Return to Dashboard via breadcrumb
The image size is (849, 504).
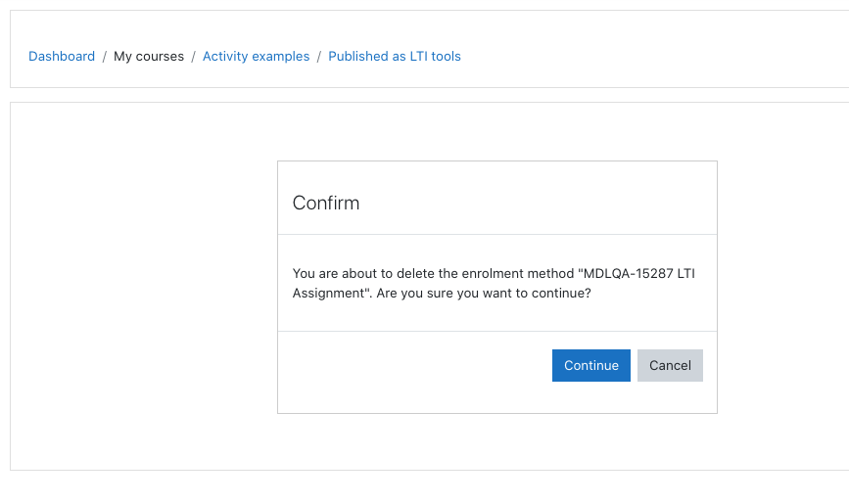pyautogui.click(x=62, y=57)
